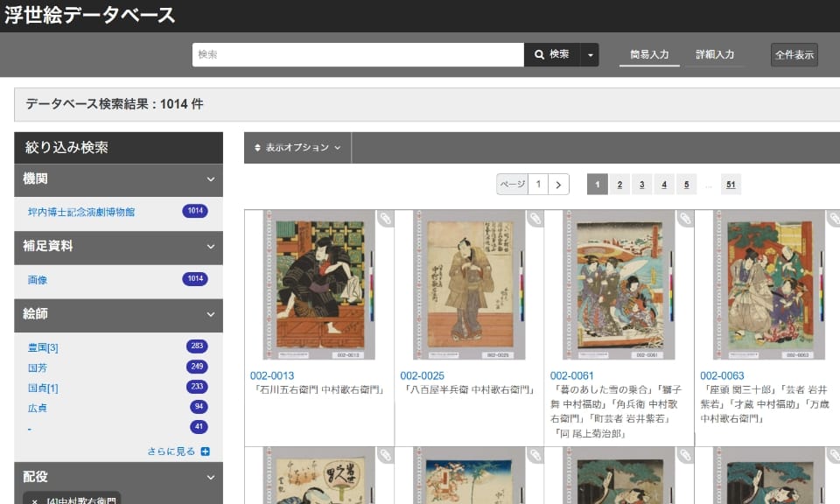Jump to last page 51
This screenshot has width=840, height=504.
[731, 185]
